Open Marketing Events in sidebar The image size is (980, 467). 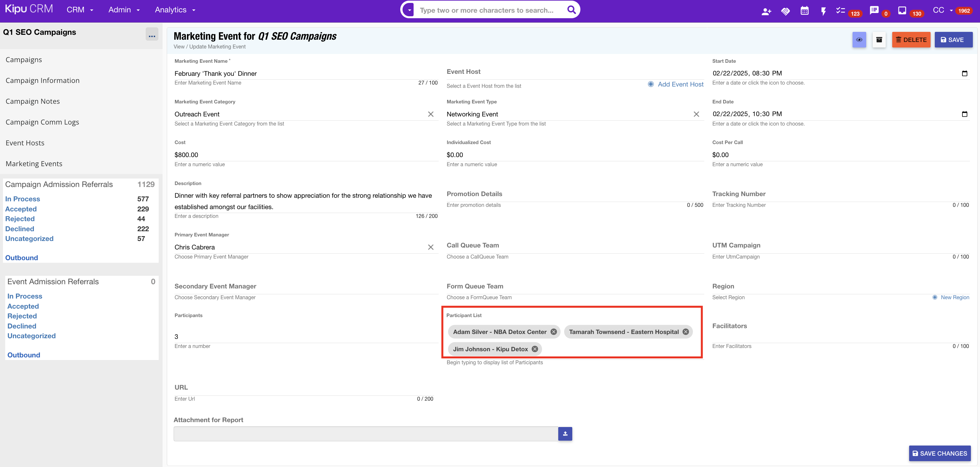pyautogui.click(x=34, y=164)
